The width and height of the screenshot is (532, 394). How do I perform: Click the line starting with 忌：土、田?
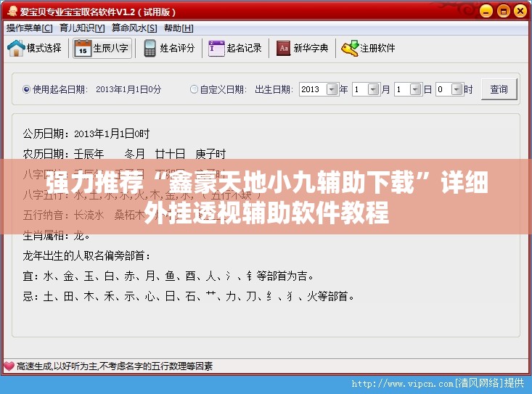(189, 297)
